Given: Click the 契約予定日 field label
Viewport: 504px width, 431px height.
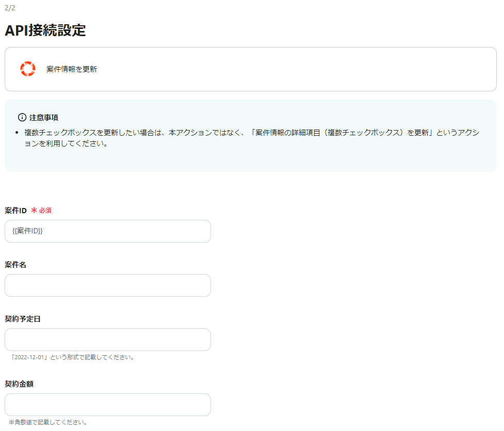Looking at the screenshot, I should click(x=22, y=318).
